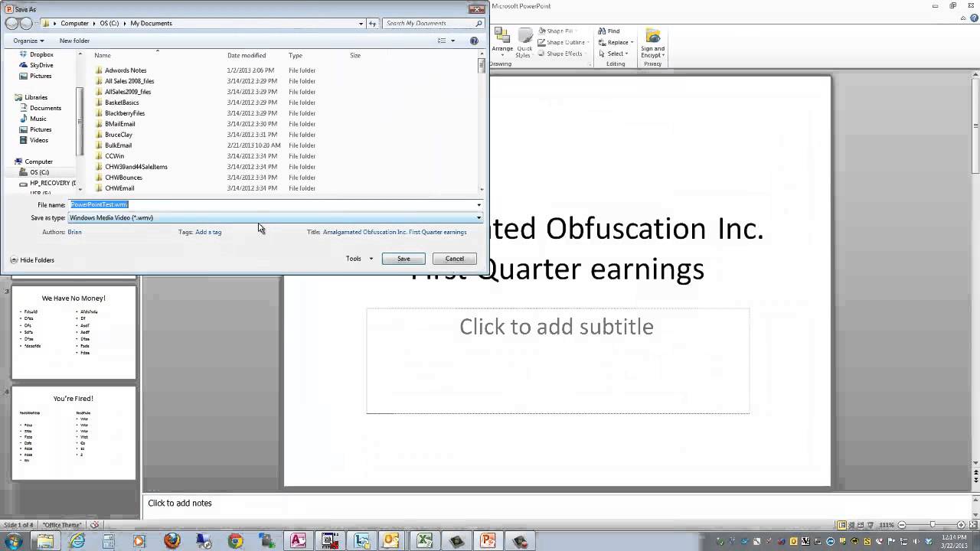Expand the Replace dropdown in Editing
Image resolution: width=980 pixels, height=551 pixels.
632,43
